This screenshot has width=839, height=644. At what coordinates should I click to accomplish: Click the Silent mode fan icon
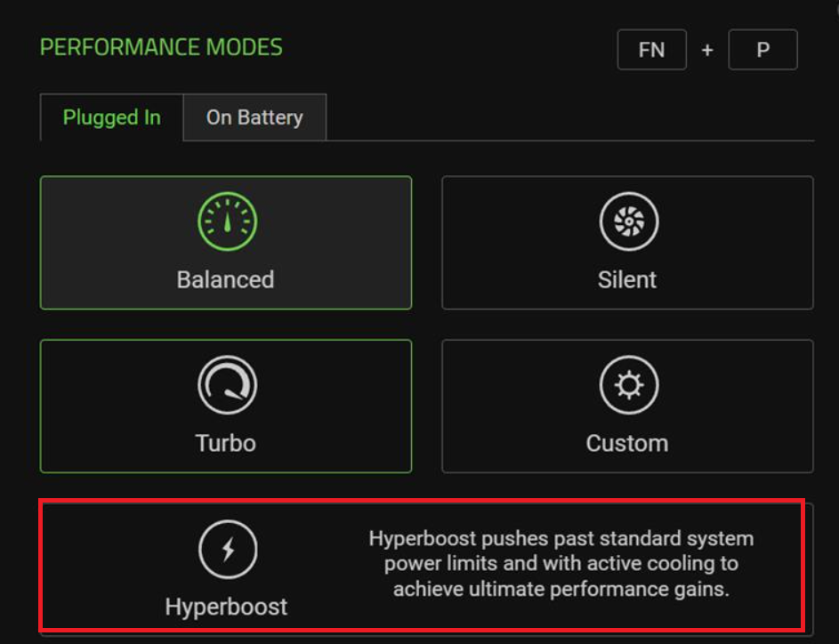click(x=627, y=221)
